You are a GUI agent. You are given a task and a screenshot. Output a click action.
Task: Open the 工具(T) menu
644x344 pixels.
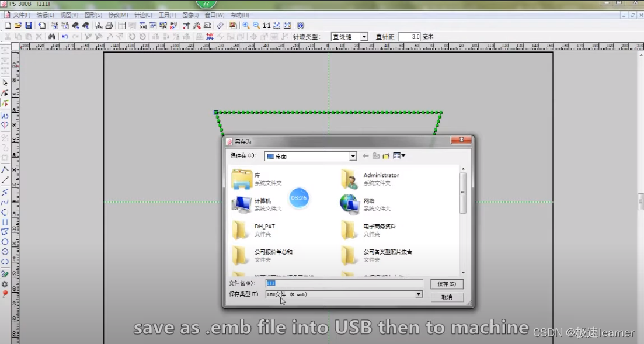[x=168, y=15]
